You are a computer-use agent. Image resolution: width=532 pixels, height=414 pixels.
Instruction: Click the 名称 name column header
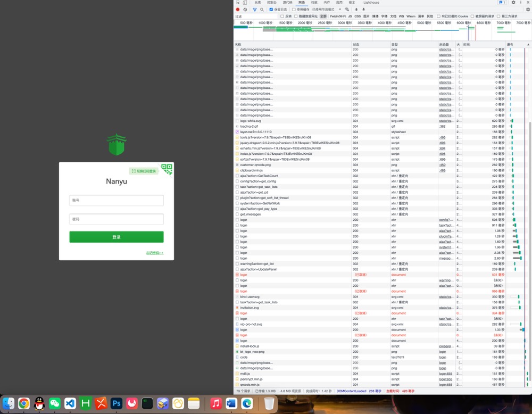[x=293, y=45]
